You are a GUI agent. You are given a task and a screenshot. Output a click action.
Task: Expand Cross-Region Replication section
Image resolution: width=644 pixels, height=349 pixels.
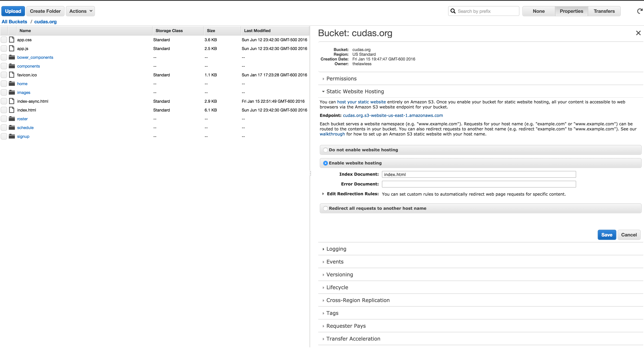pyautogui.click(x=358, y=300)
